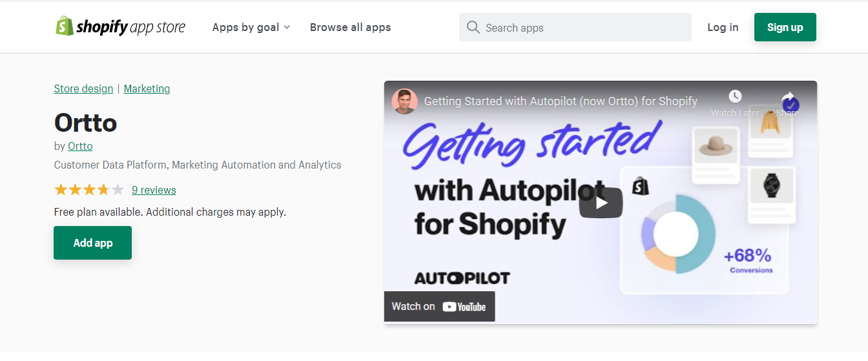Focus the Search apps field
Image resolution: width=868 pixels, height=361 pixels.
[x=575, y=27]
